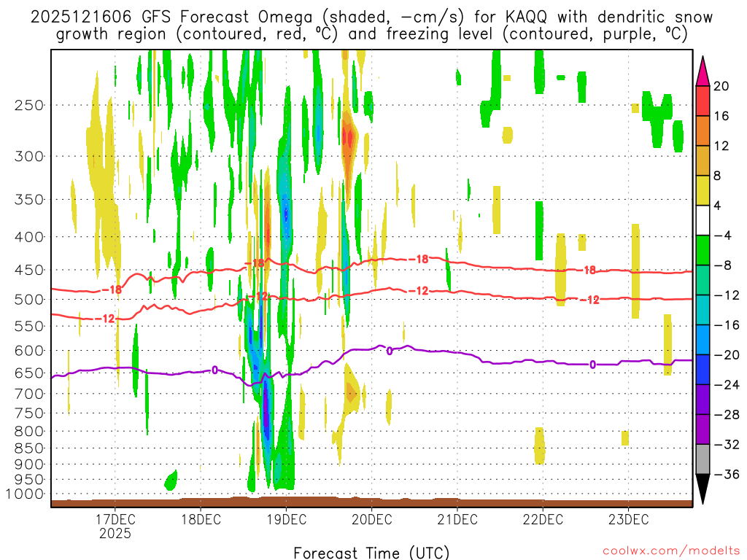Screen dimensions: 747x560
Task: Click the 700 pressure level label
Action: click(29, 394)
